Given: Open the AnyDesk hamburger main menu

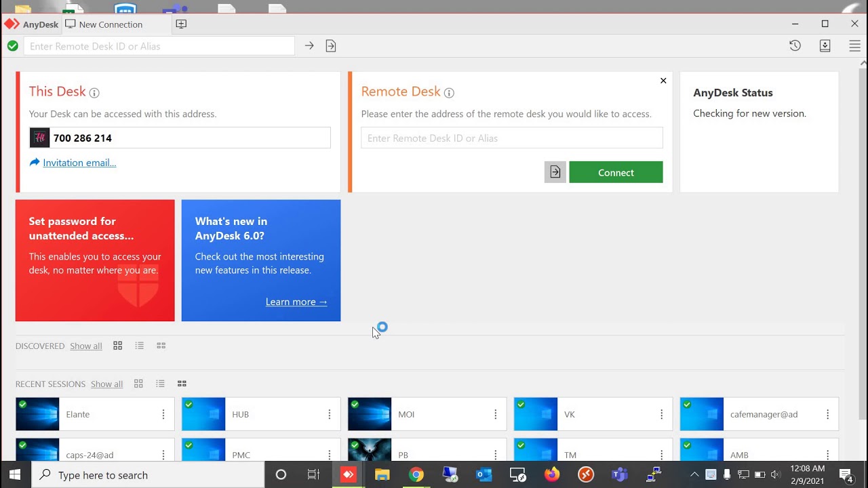Looking at the screenshot, I should tap(854, 45).
